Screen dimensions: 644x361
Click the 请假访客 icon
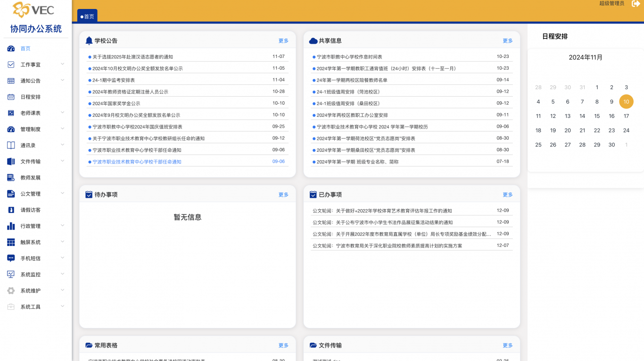[x=11, y=210]
